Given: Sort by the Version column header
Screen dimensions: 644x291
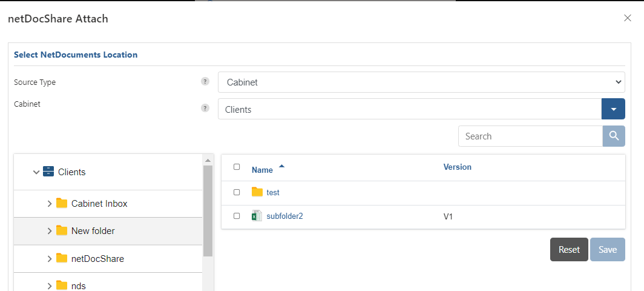Looking at the screenshot, I should [x=457, y=167].
